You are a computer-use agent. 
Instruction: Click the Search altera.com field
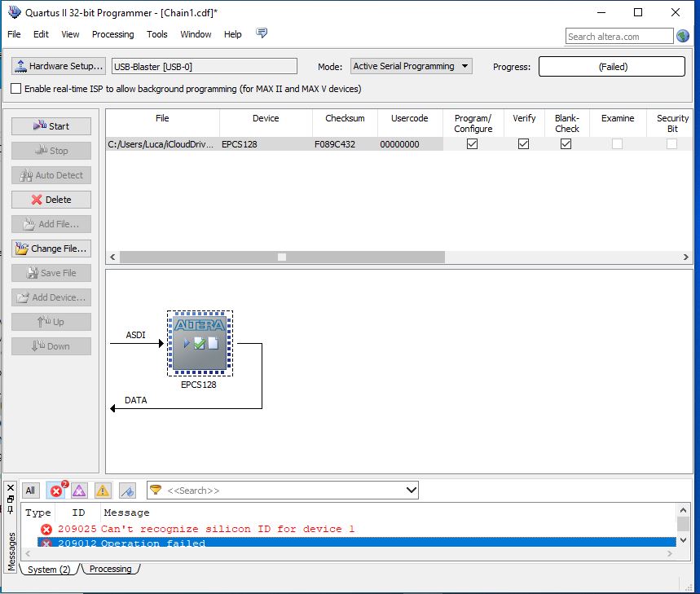[619, 36]
